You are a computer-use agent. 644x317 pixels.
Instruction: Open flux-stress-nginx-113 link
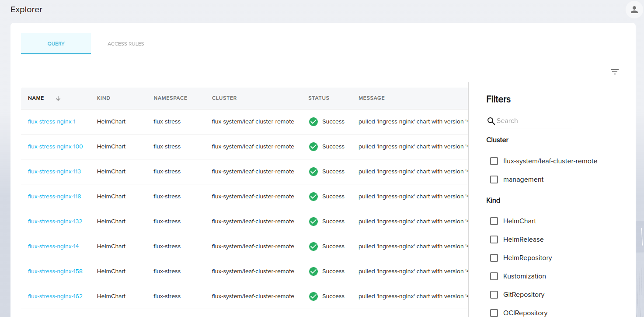click(54, 172)
